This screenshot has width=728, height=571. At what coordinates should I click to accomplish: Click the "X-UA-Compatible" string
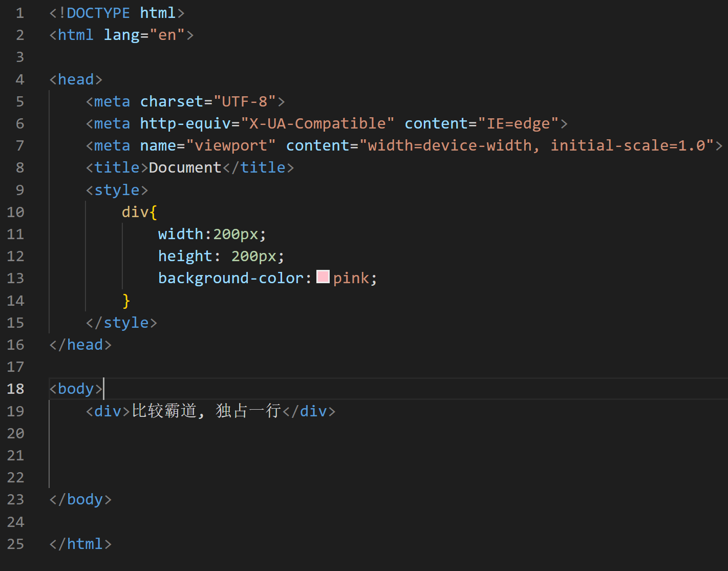(317, 123)
